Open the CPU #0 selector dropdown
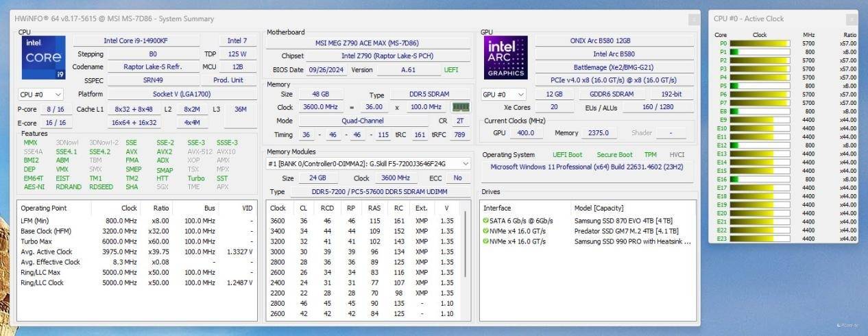Image resolution: width=868 pixels, height=336 pixels. point(40,95)
